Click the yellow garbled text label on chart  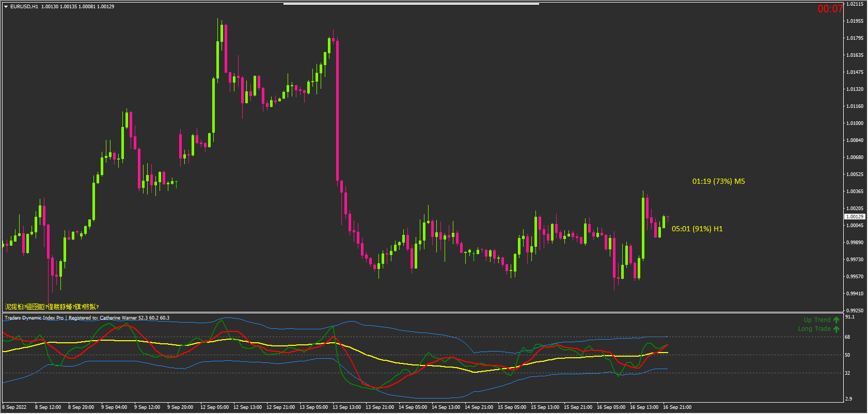52,307
